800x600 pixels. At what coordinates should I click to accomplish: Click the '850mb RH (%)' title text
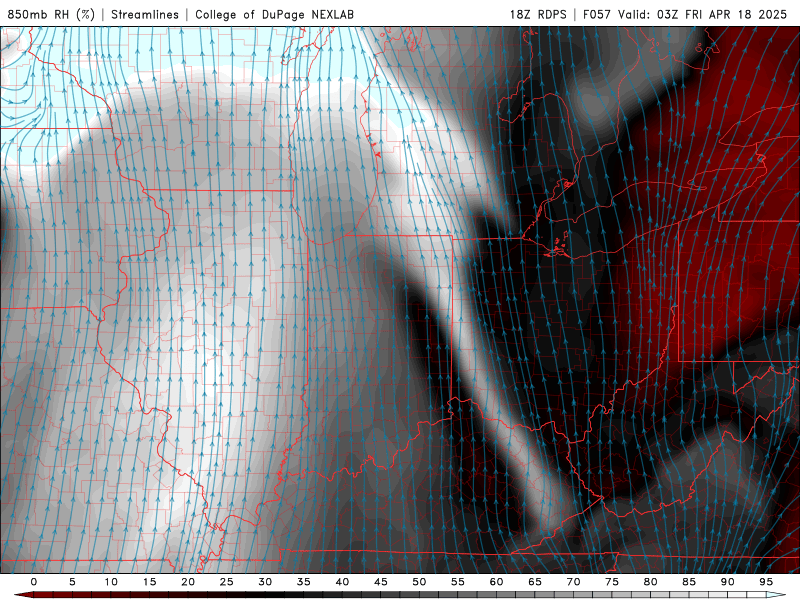point(51,14)
